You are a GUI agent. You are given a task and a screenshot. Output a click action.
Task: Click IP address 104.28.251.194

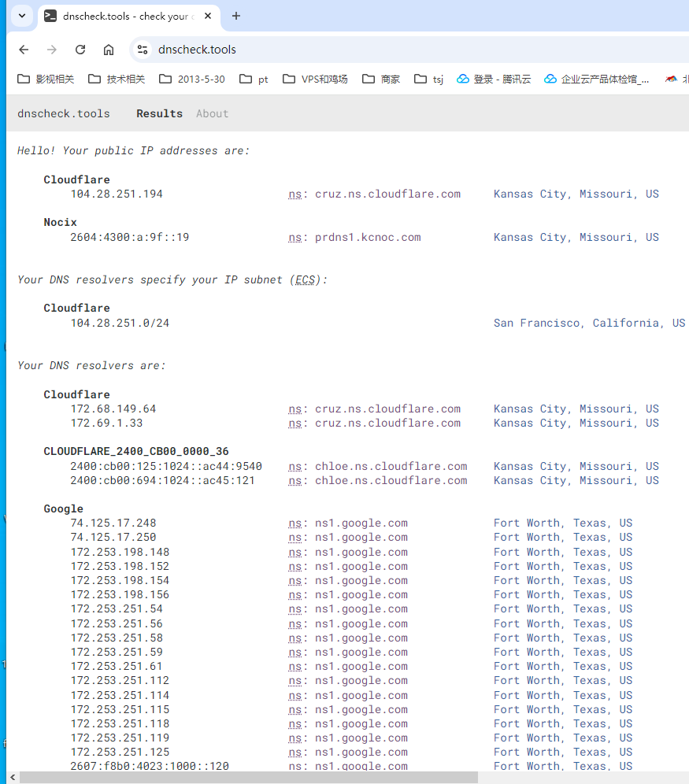(x=117, y=194)
